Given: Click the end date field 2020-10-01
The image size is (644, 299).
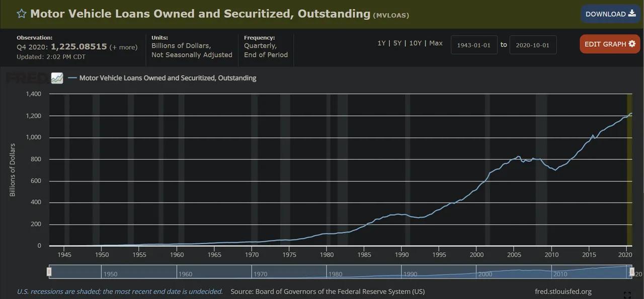Looking at the screenshot, I should point(533,45).
